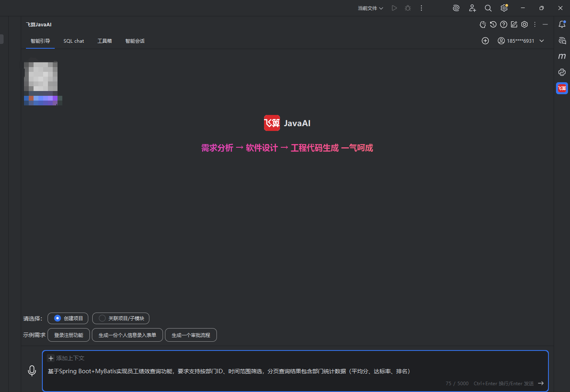Open the Python tool window icon
The width and height of the screenshot is (570, 392).
pos(562,72)
